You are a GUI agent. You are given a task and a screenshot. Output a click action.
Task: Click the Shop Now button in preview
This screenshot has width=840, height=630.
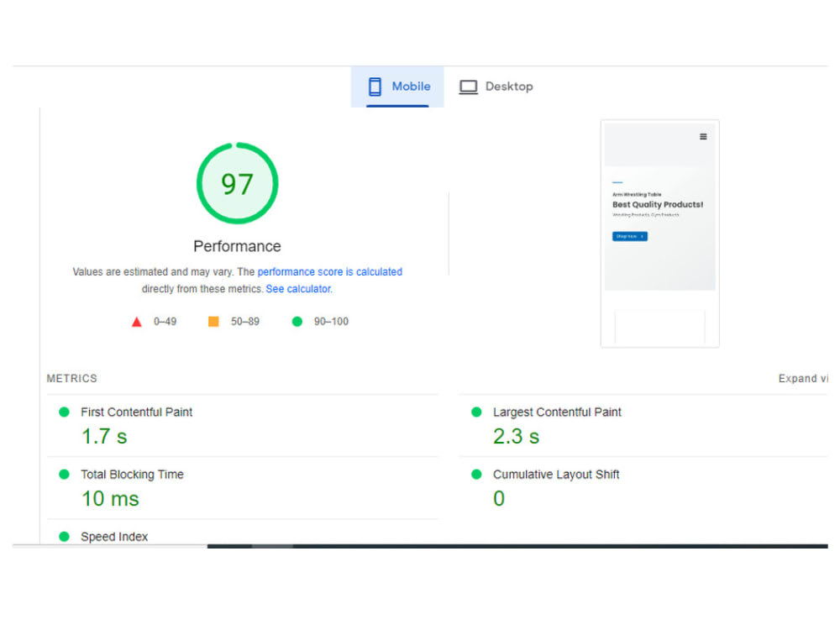point(629,236)
